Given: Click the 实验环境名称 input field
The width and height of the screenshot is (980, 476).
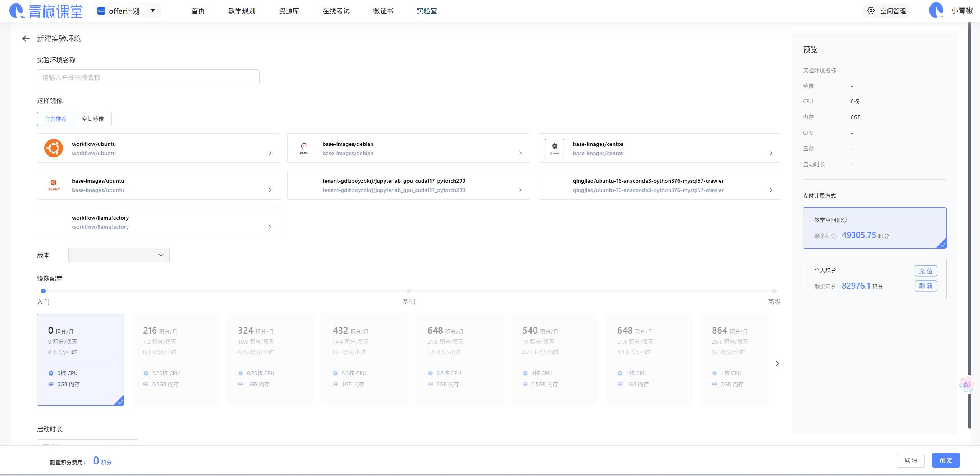Looking at the screenshot, I should coord(148,77).
